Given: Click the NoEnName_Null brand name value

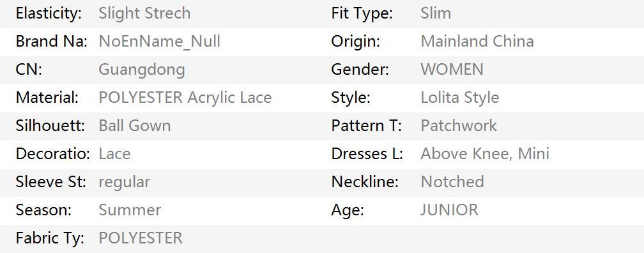Looking at the screenshot, I should pos(160,42).
